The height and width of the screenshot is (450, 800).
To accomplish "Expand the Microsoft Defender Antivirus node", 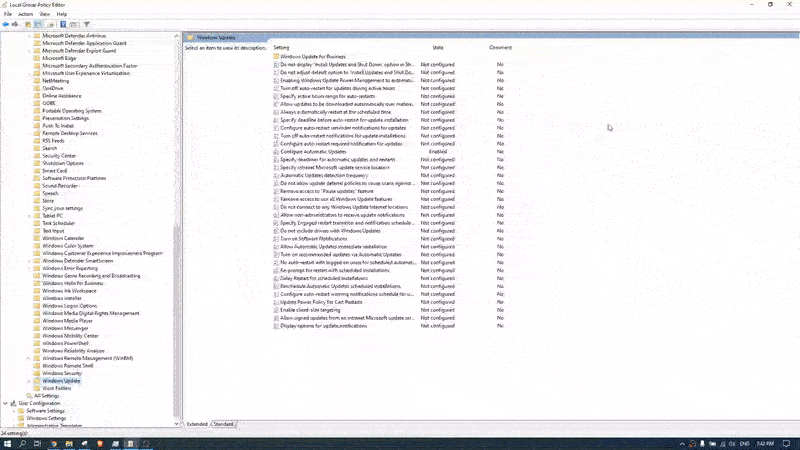I will pyautogui.click(x=29, y=36).
